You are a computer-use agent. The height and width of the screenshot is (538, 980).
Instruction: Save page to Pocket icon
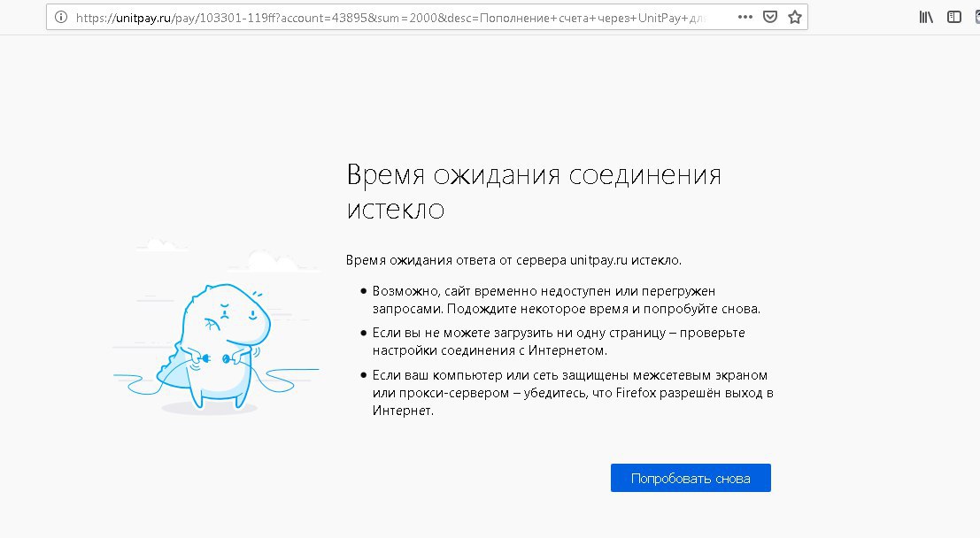coord(770,18)
